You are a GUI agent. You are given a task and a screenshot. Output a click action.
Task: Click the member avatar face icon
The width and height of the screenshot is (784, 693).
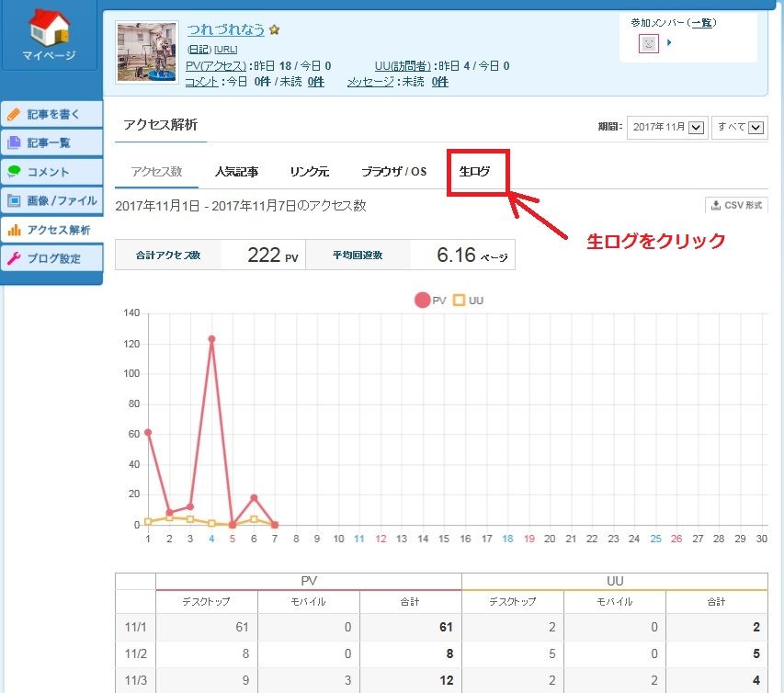[x=649, y=43]
